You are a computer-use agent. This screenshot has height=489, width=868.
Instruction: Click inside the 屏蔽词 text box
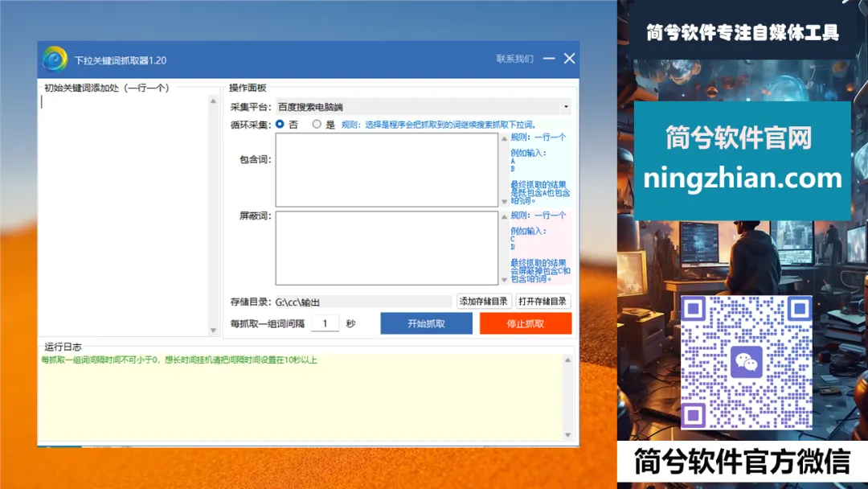pos(387,248)
